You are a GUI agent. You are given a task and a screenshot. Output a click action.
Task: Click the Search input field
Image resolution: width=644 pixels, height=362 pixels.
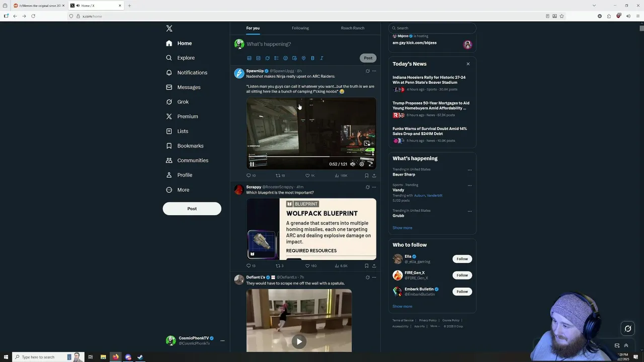pos(432,28)
